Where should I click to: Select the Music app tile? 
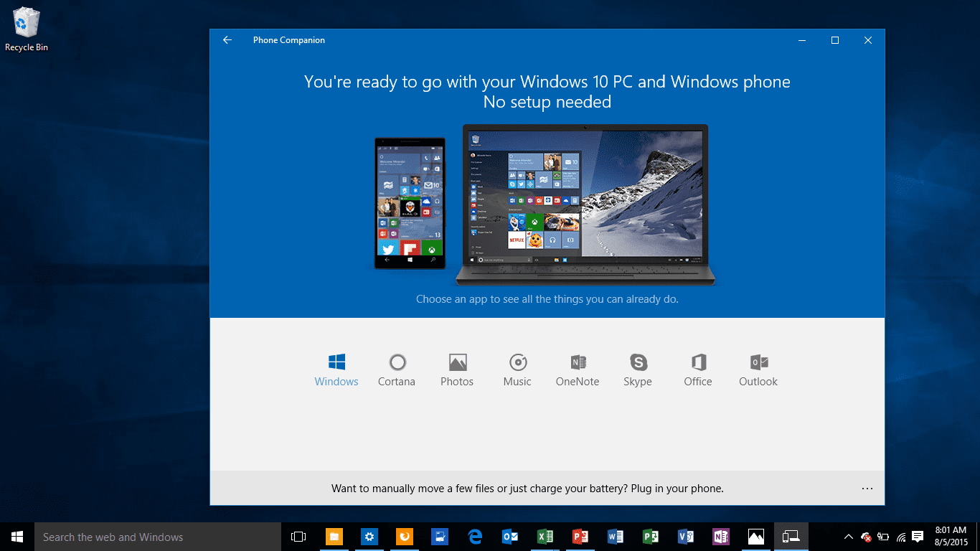(517, 370)
